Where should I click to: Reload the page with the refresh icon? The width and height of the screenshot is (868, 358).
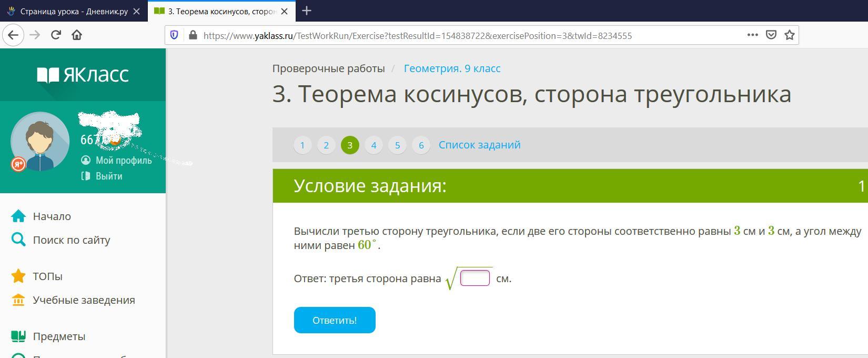[56, 35]
